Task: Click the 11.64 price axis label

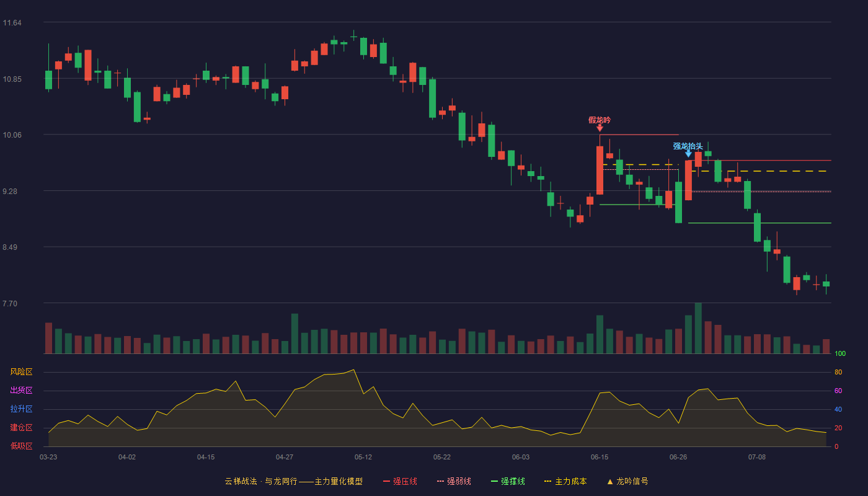Action: point(12,23)
